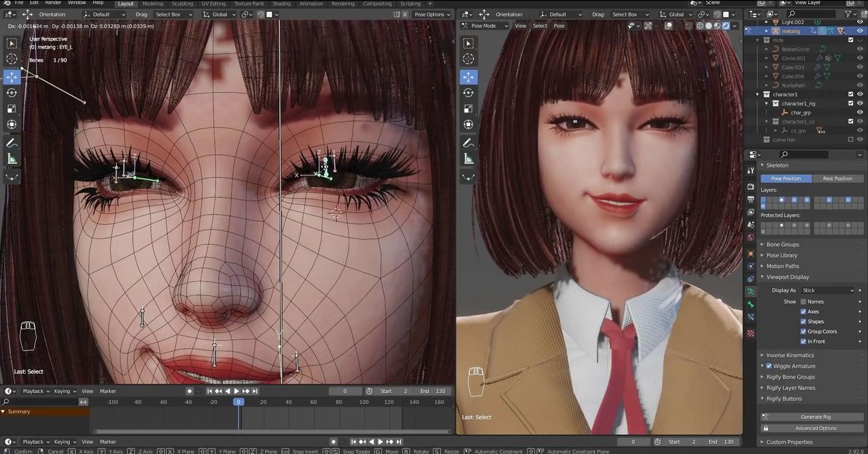Toggle the In Front checkbox
The image size is (868, 454).
pos(804,342)
